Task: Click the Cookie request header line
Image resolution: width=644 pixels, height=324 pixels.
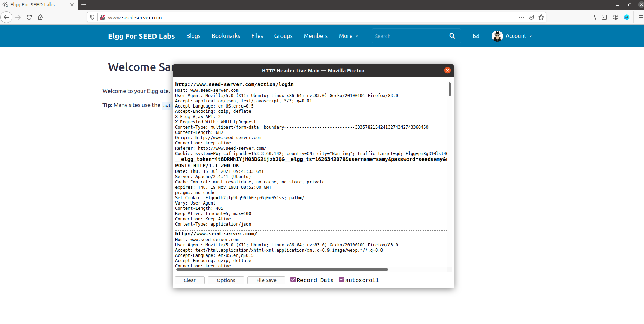Action: [x=311, y=154]
